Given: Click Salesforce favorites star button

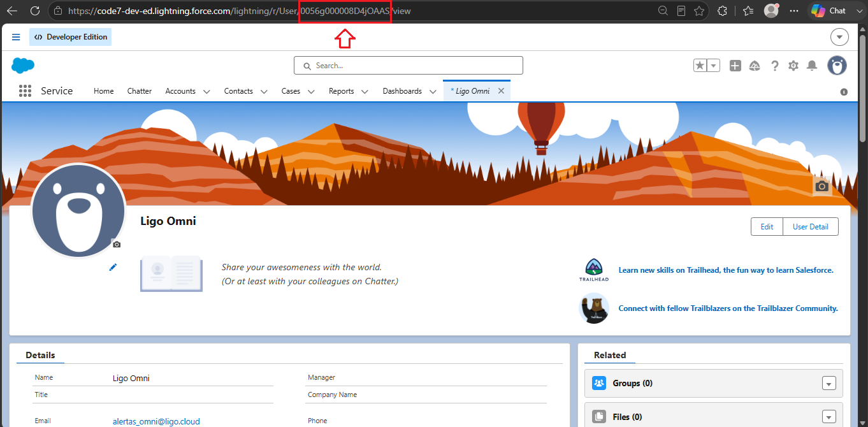Looking at the screenshot, I should [700, 65].
